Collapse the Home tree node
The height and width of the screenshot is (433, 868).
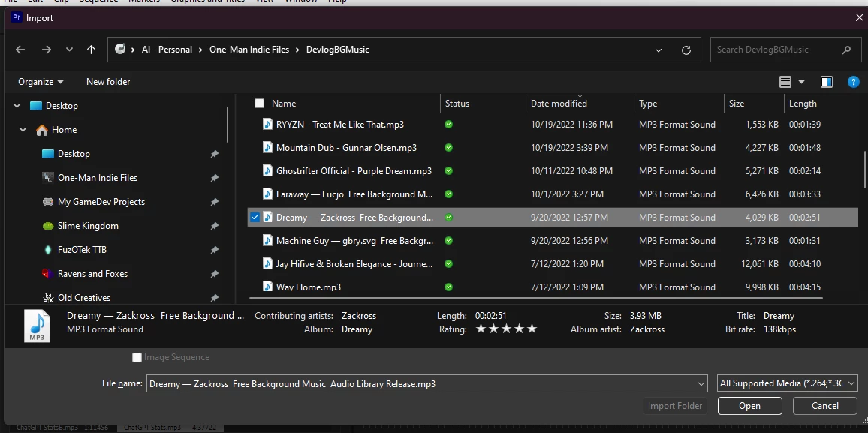click(x=23, y=130)
